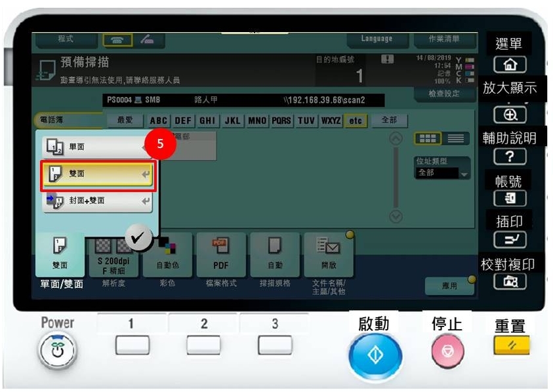Confirm selection with the checkmark button
The image size is (553, 392).
(138, 239)
